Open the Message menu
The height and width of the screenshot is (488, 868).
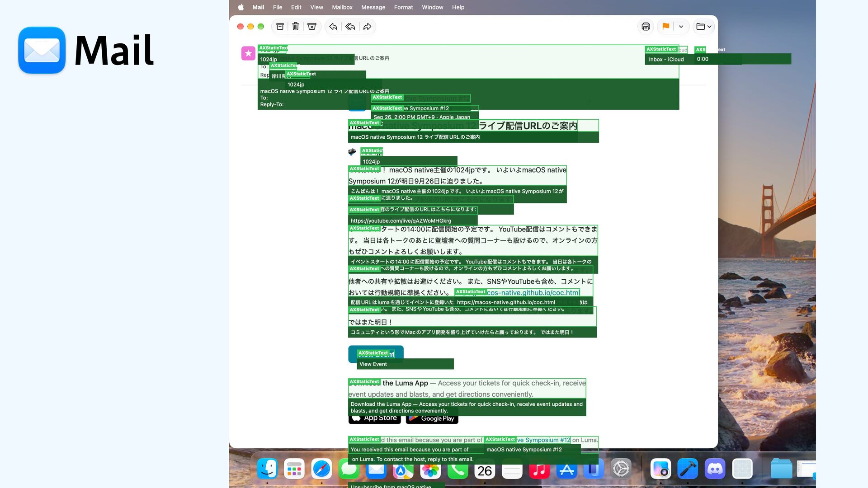click(x=373, y=7)
